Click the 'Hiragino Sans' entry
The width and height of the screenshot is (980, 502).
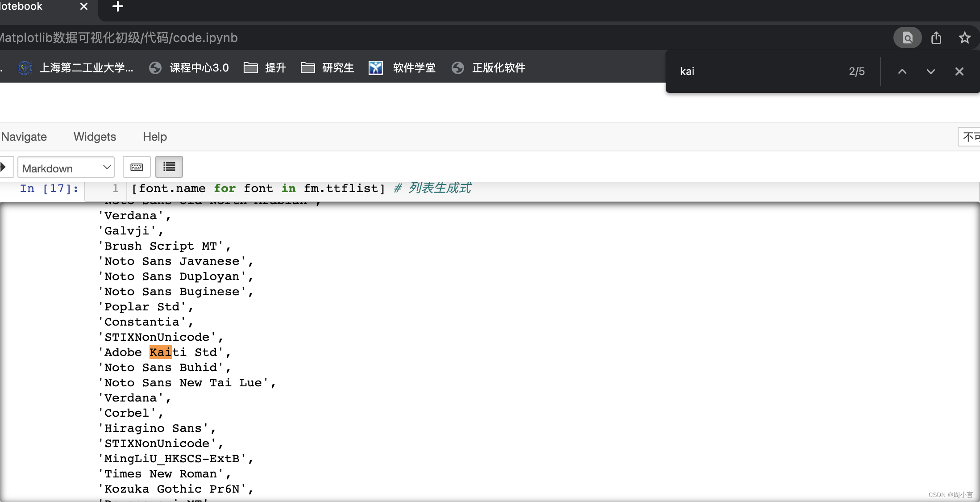157,428
